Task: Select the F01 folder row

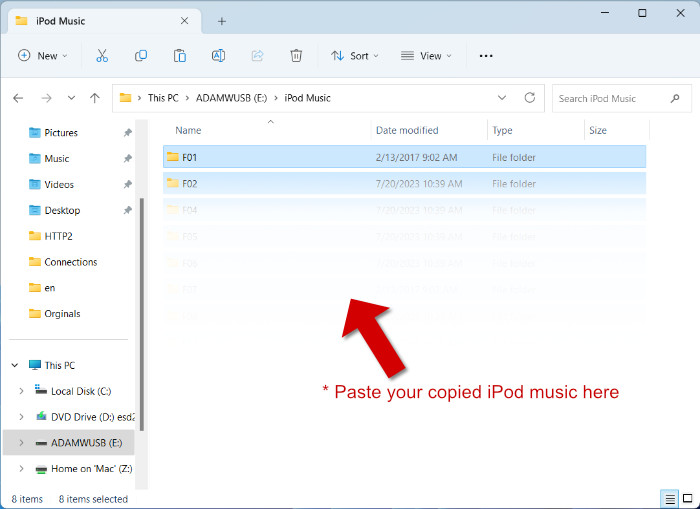Action: (x=404, y=157)
